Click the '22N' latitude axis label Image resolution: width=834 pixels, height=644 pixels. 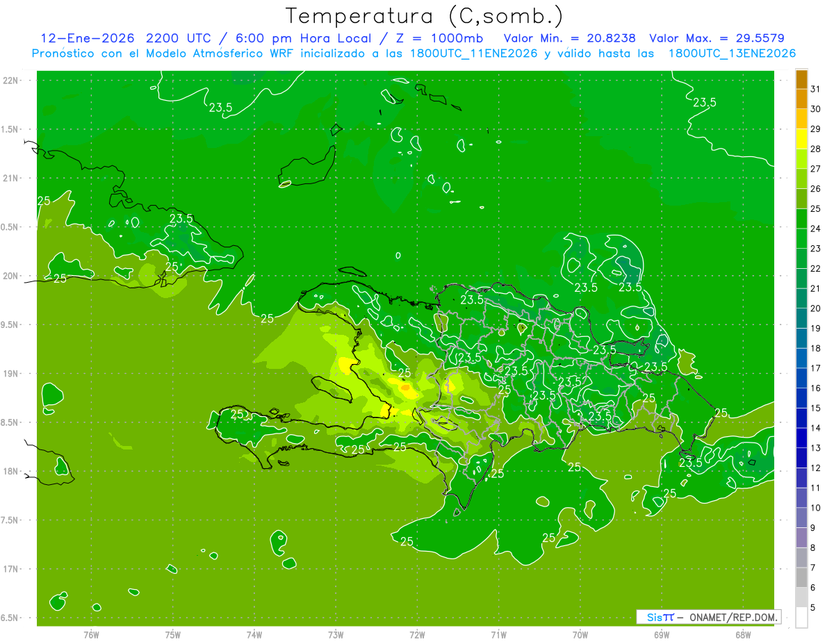coord(11,80)
